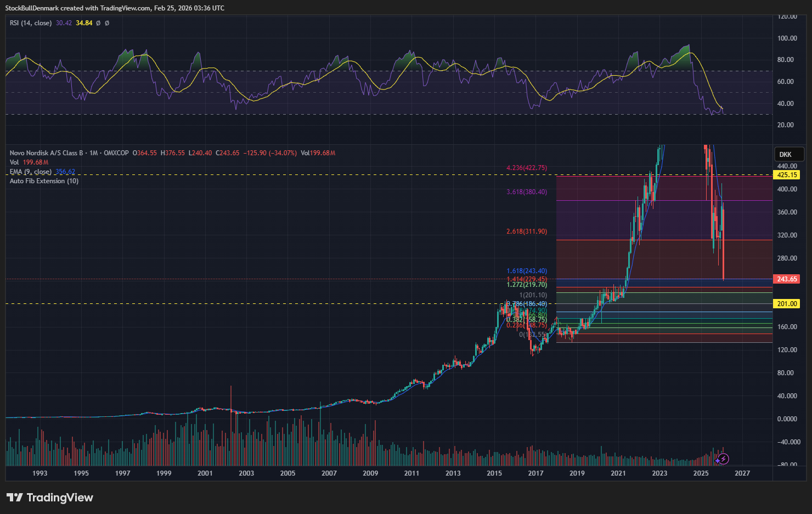Click the EMA (9, close) indicator legend

[x=31, y=172]
